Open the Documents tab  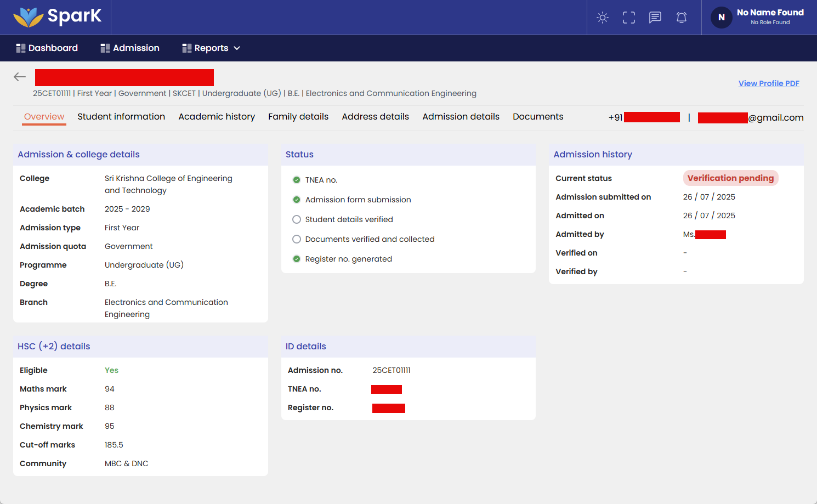pos(538,116)
